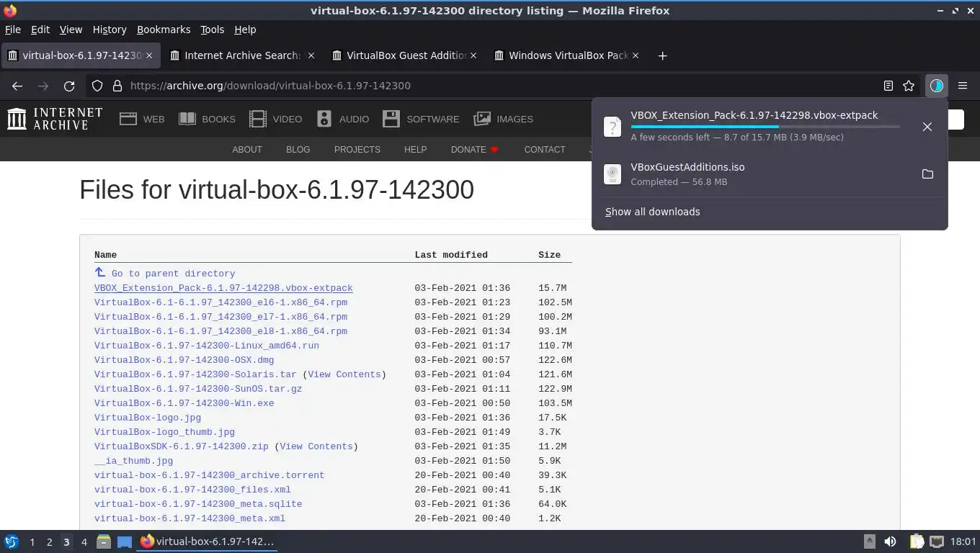Open the file manager from taskbar
980x553 pixels.
(x=104, y=541)
